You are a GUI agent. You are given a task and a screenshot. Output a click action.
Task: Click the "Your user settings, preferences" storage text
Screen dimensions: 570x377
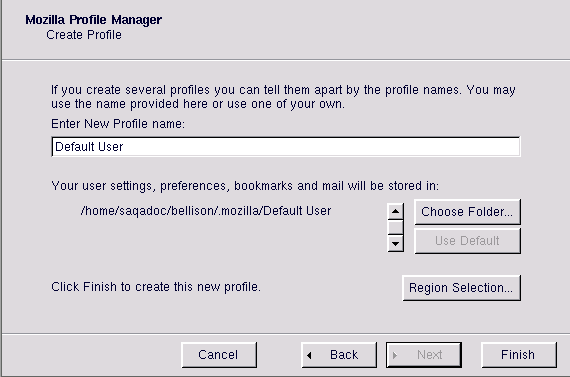point(245,186)
